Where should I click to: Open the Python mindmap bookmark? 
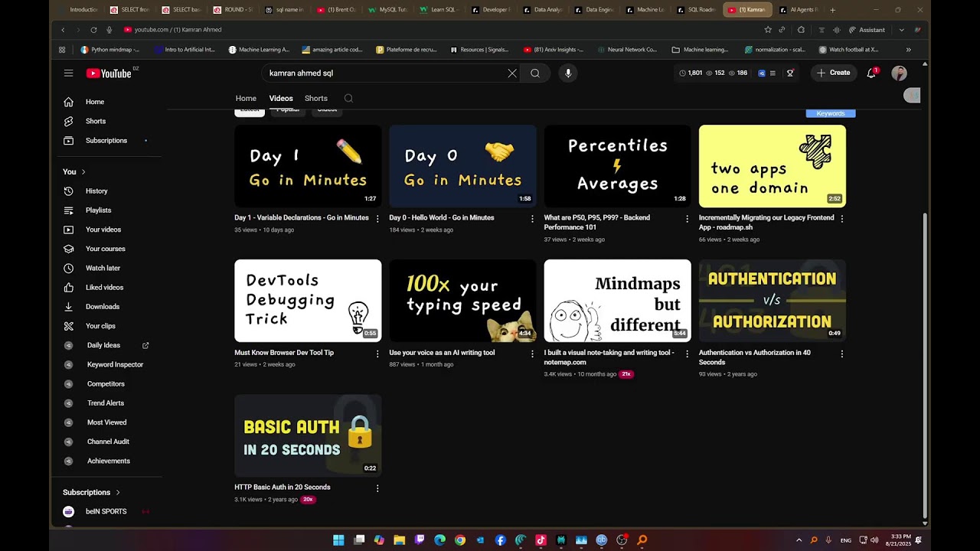pos(110,50)
